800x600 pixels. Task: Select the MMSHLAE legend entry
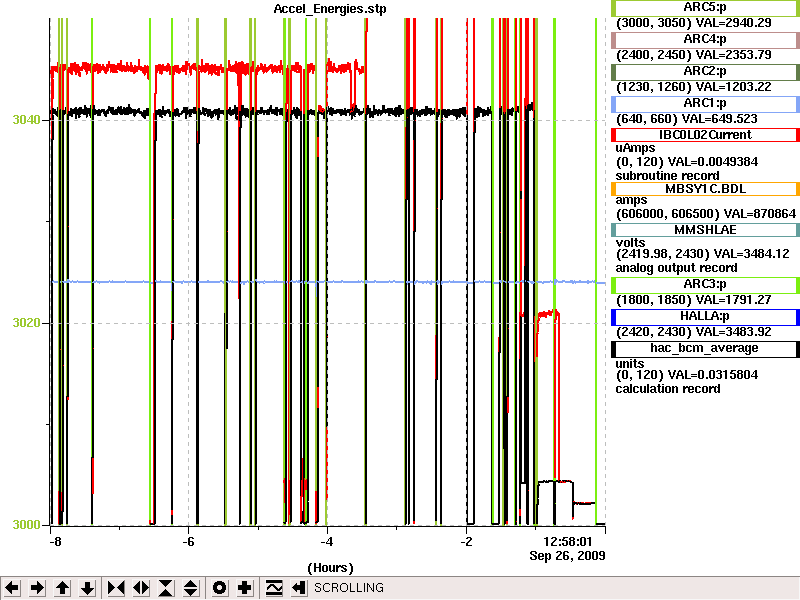pyautogui.click(x=705, y=230)
